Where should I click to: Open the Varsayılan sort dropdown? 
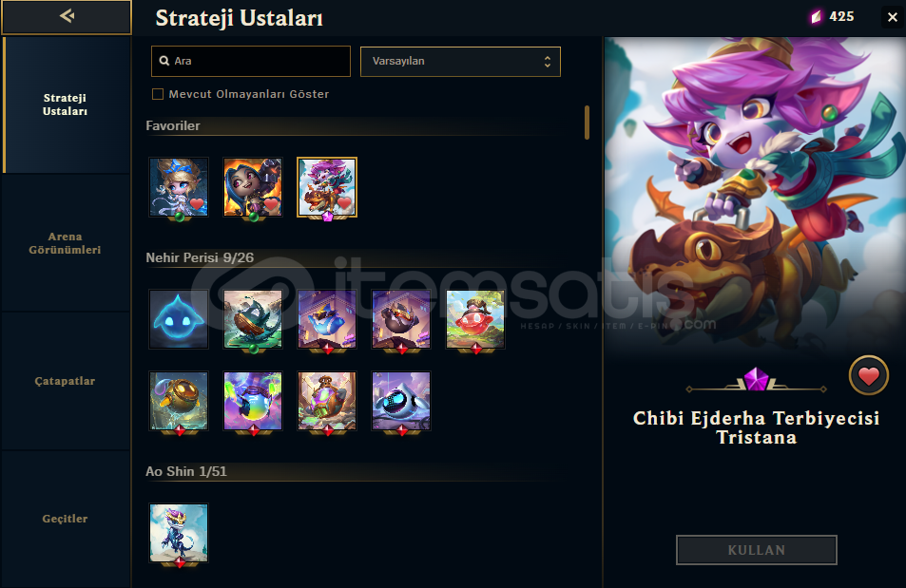tap(460, 61)
